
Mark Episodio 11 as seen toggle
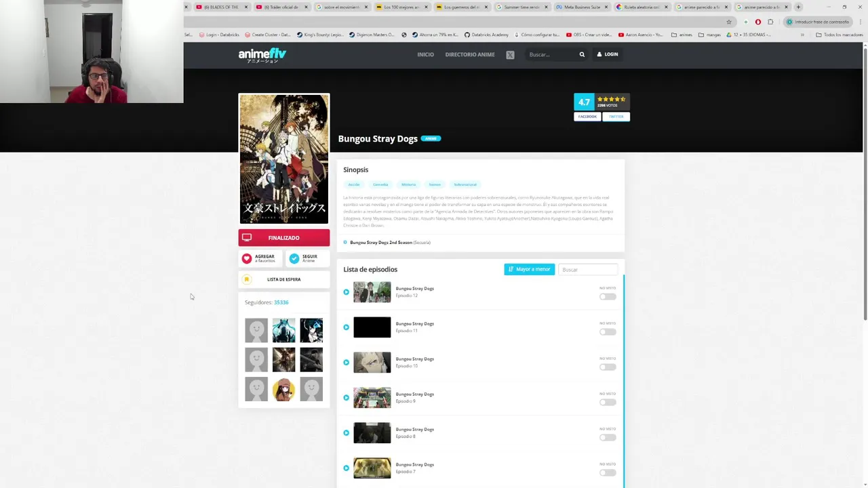click(608, 331)
